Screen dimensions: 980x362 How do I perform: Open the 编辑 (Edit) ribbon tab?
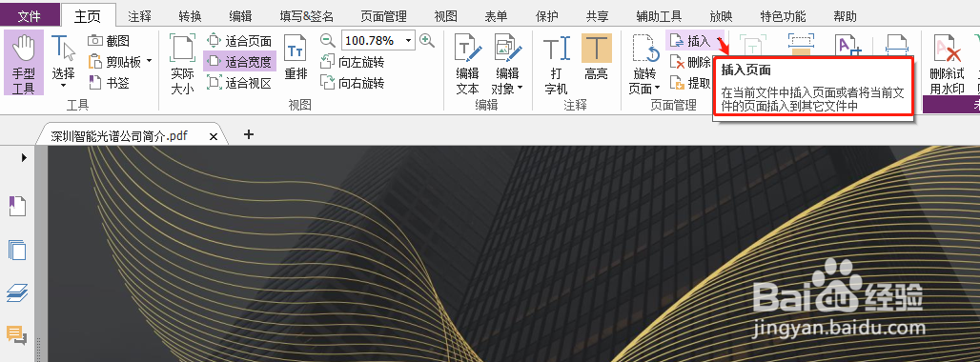click(240, 17)
